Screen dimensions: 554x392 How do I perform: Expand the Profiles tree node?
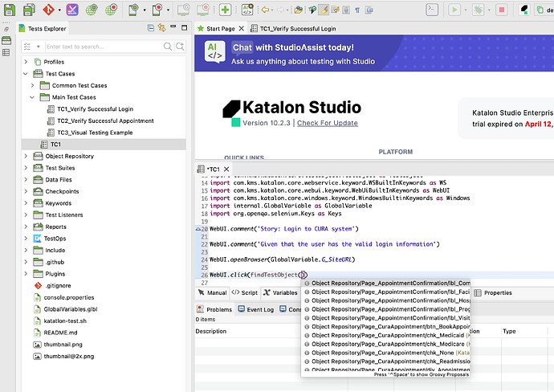pos(26,62)
